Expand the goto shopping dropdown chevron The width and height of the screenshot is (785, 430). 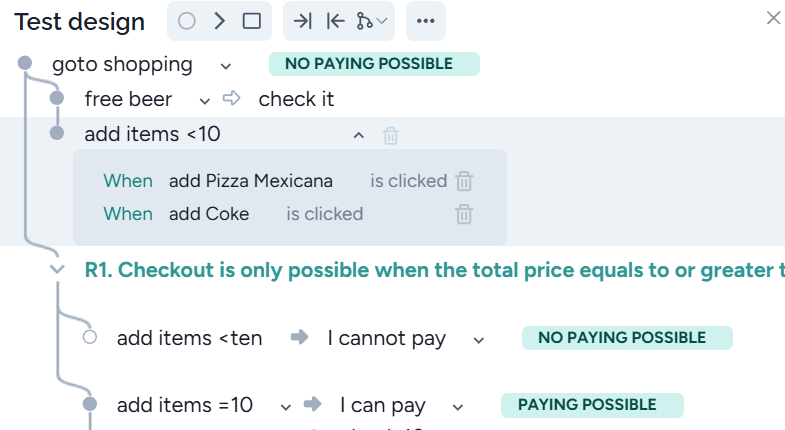226,65
